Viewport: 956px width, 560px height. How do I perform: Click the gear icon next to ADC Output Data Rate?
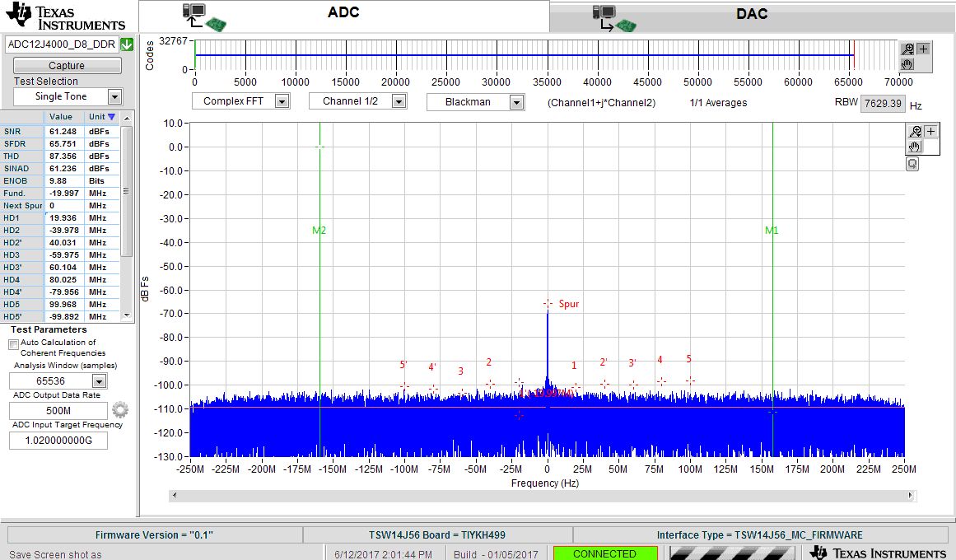point(120,409)
